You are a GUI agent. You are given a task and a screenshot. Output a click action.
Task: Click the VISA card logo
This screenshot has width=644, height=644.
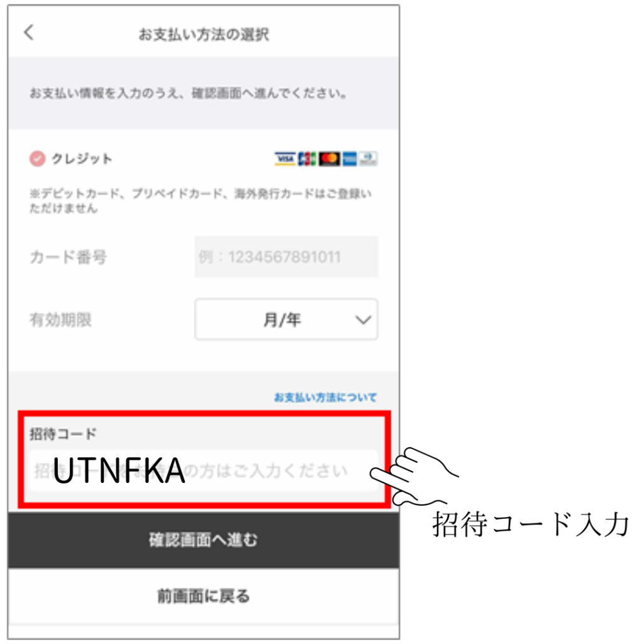285,158
